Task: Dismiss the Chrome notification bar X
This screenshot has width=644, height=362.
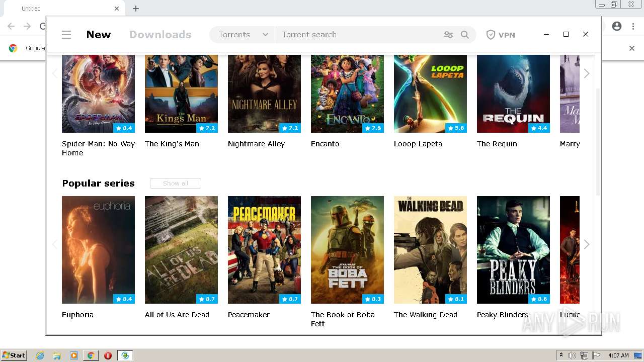Action: 632,48
